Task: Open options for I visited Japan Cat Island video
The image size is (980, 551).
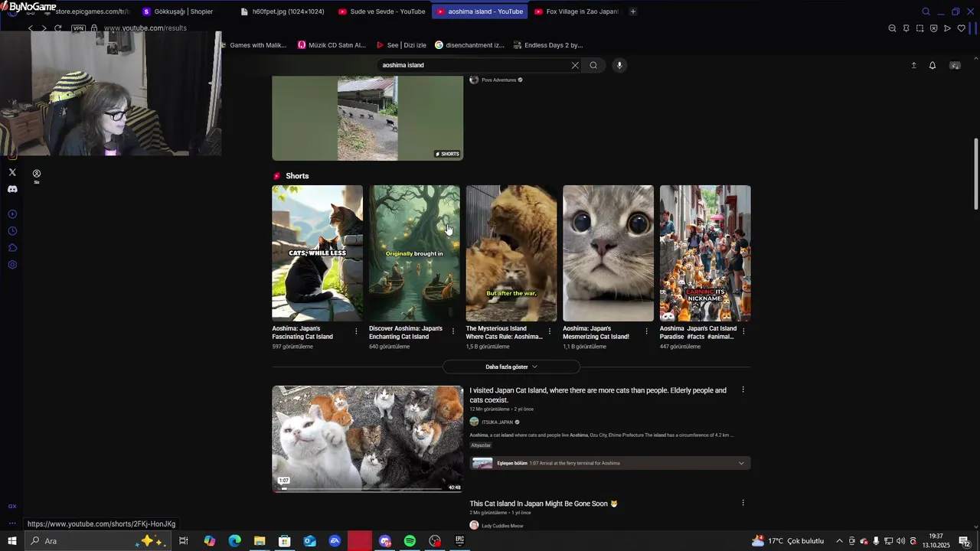Action: click(x=743, y=390)
